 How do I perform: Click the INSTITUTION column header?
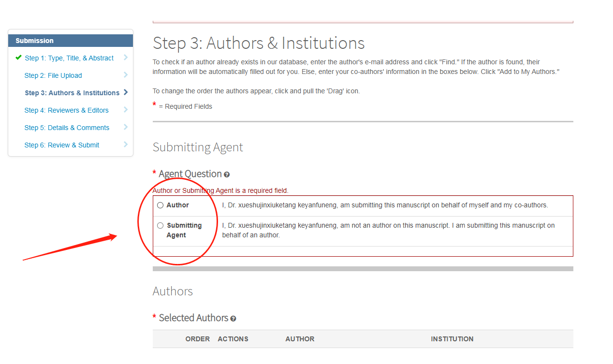(452, 339)
